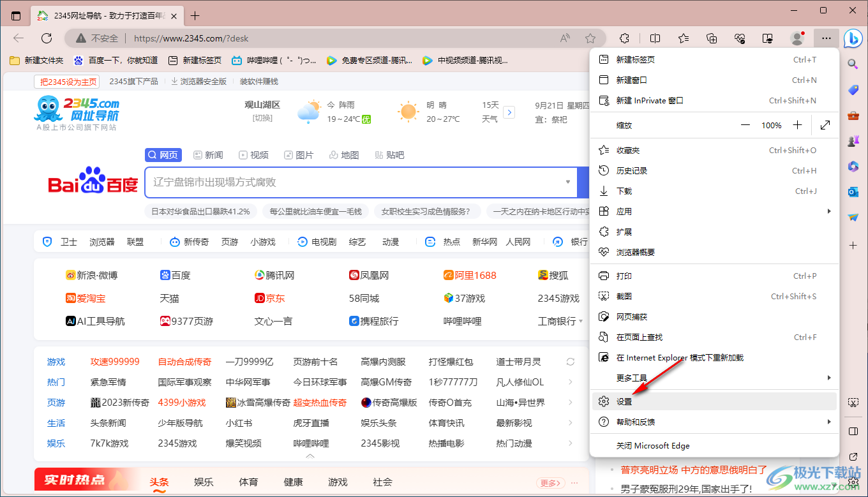This screenshot has width=868, height=497.
Task: Expand the 更多工具 submenu
Action: point(714,378)
